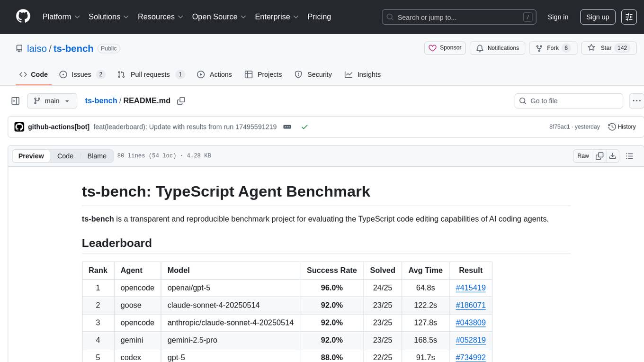Expand the Resources menu
Image resolution: width=644 pixels, height=362 pixels.
(x=161, y=17)
